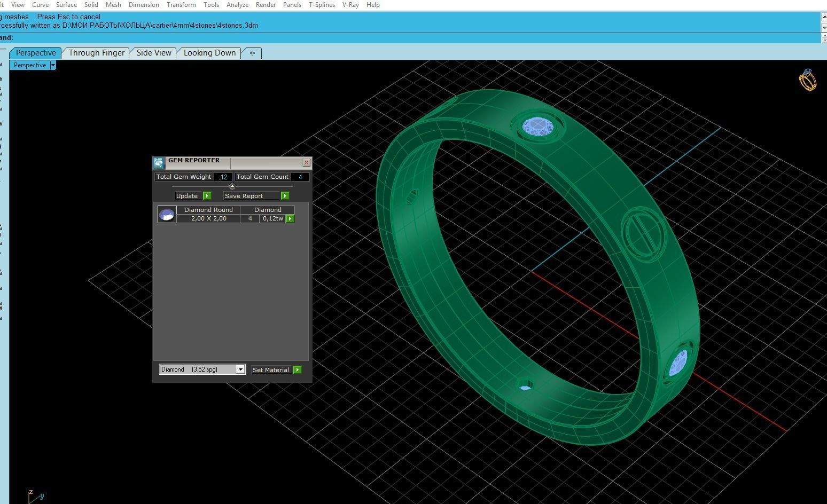Open the V-Ray menu

click(350, 5)
